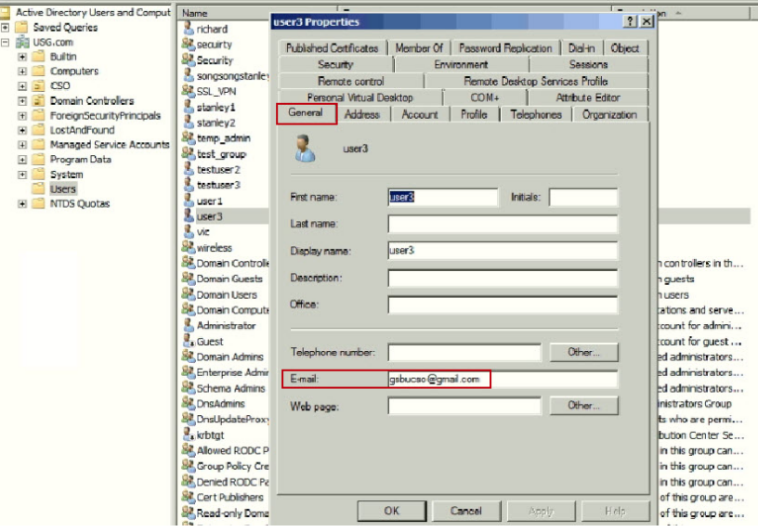Click the Users folder icon in tree
This screenshot has height=532, width=758.
(x=39, y=189)
